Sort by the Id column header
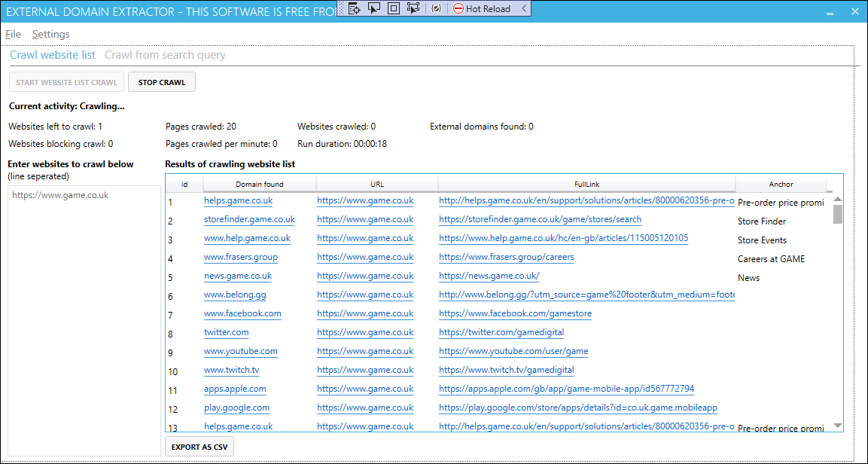This screenshot has height=464, width=868. 184,184
